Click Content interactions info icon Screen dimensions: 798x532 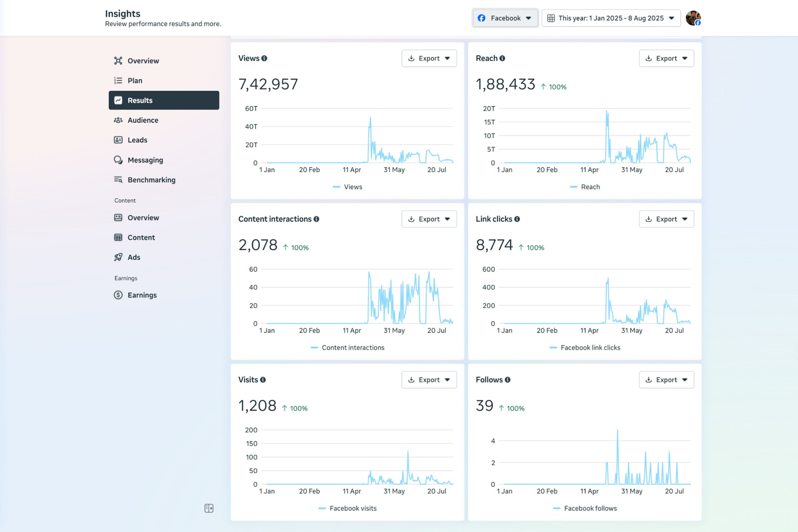(x=316, y=219)
